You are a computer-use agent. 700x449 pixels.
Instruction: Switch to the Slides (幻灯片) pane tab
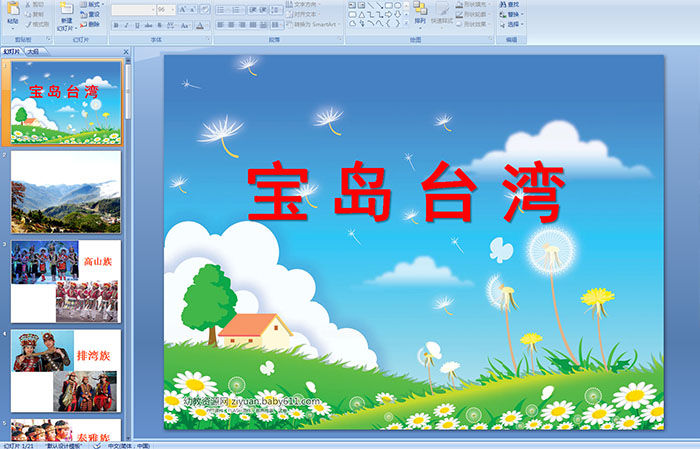[x=11, y=50]
